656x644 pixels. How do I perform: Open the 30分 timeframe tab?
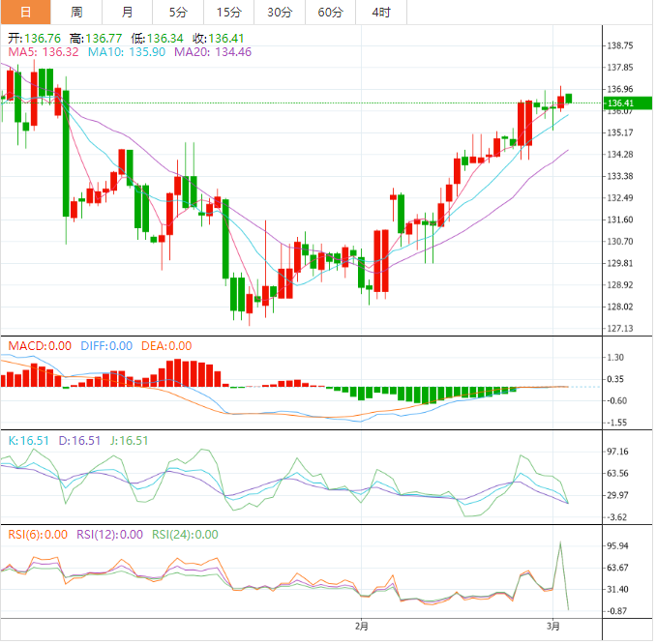point(280,13)
